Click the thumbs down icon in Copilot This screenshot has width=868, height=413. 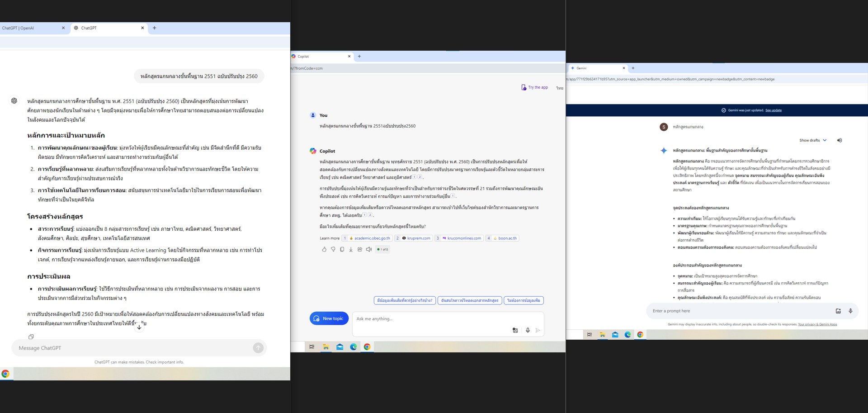333,249
